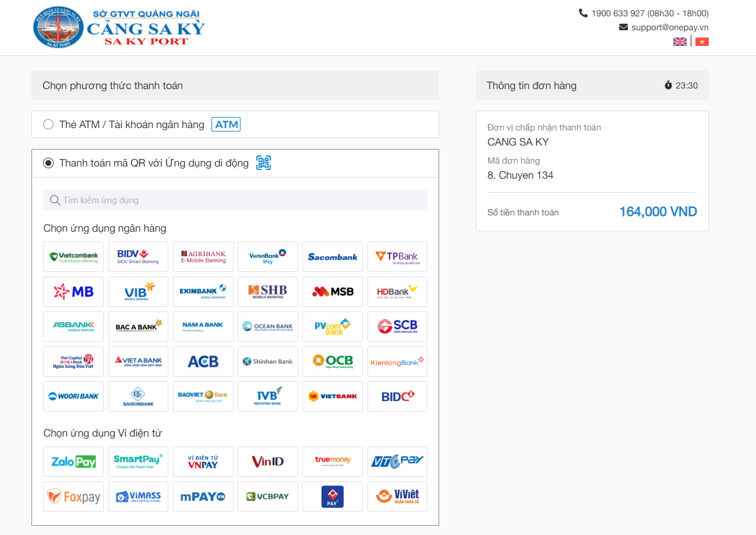Choose the Shinhan Bank app
This screenshot has width=756, height=535.
point(268,362)
